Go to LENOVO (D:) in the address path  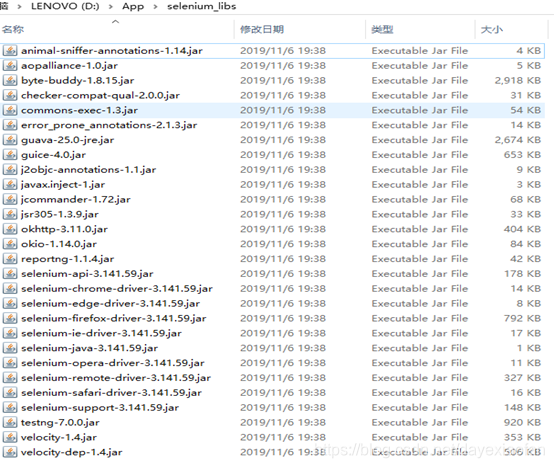[x=65, y=6]
